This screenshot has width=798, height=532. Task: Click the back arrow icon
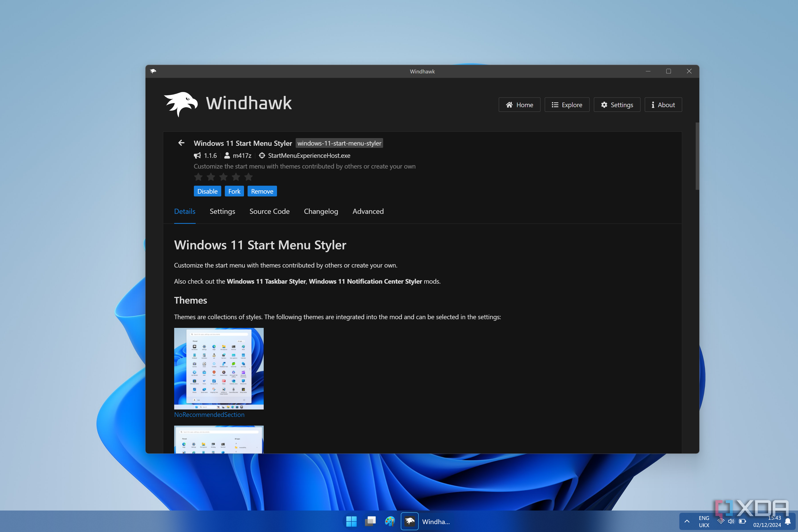coord(181,143)
